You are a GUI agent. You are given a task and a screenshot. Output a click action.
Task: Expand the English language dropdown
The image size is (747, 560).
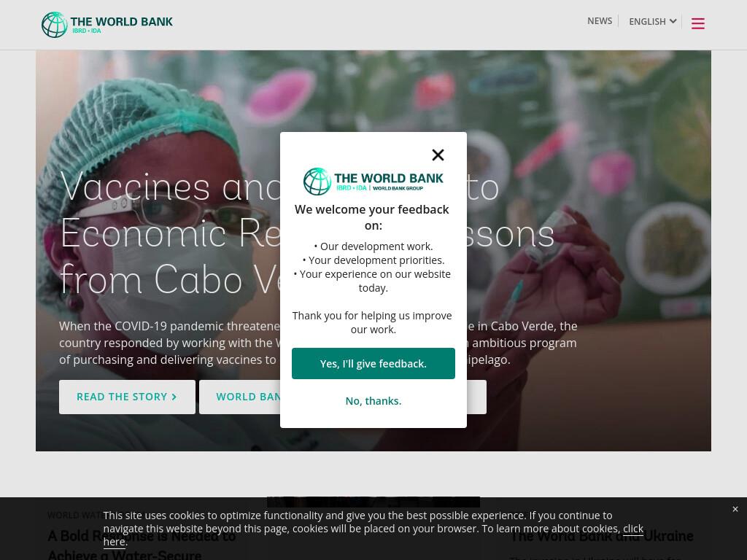pos(652,21)
